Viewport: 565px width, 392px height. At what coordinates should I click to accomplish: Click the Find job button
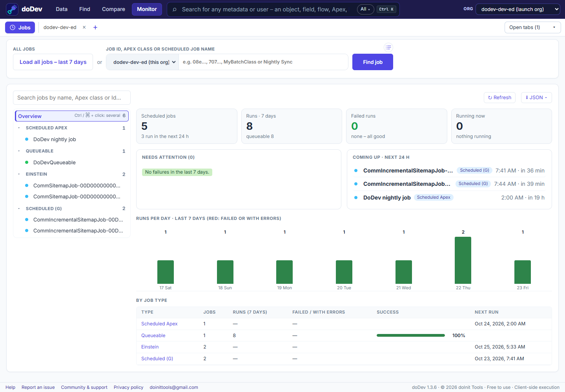[x=373, y=62]
